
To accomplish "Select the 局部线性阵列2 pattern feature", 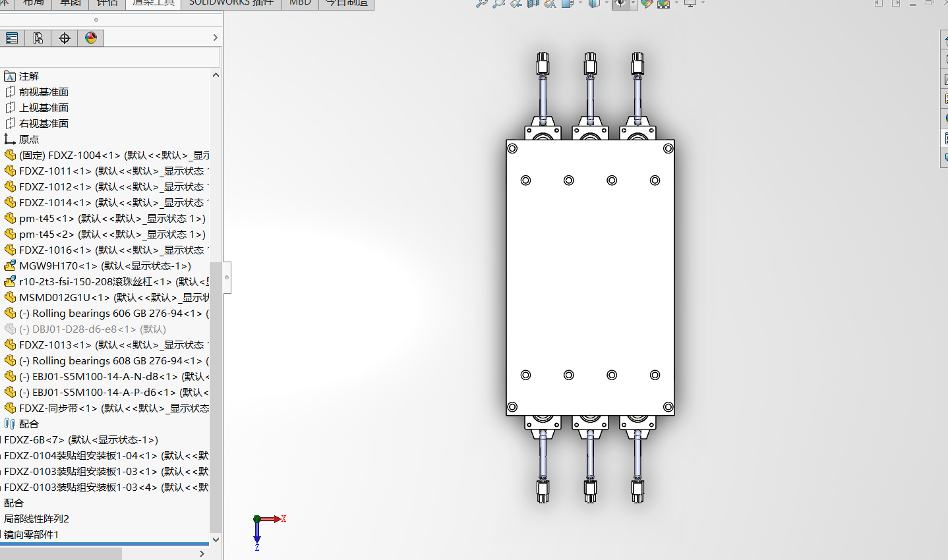I will click(x=36, y=519).
